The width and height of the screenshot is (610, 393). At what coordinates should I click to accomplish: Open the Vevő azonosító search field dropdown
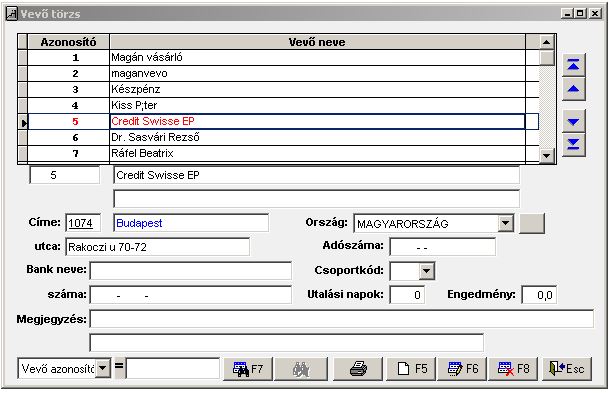click(103, 368)
